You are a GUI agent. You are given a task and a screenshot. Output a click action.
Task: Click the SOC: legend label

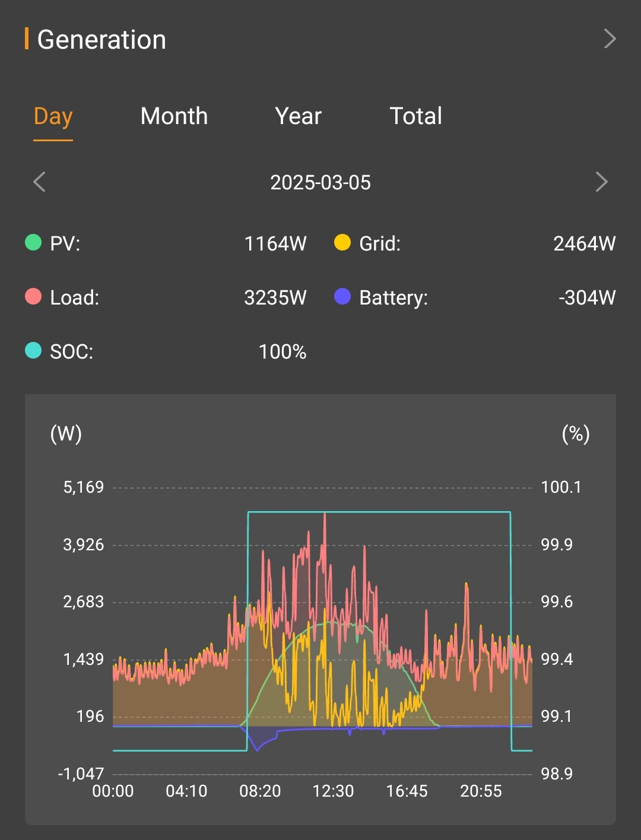(71, 352)
